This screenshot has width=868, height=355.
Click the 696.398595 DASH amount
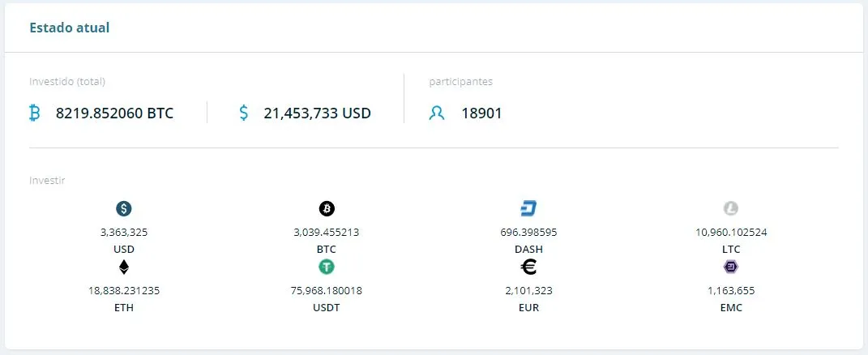click(528, 232)
